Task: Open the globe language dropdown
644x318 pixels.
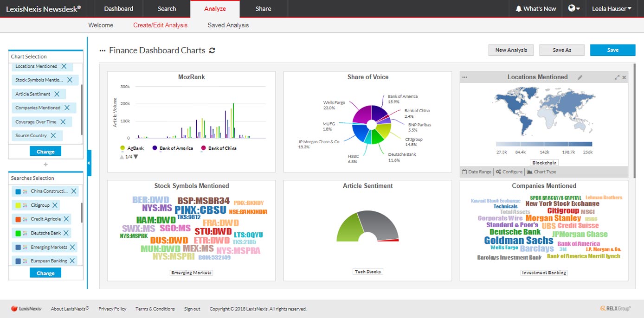Action: (x=574, y=9)
